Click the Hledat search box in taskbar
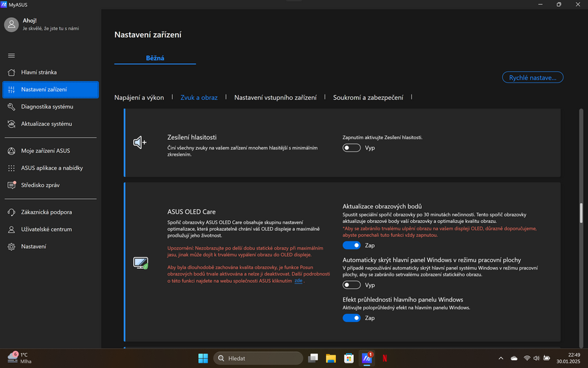 click(258, 358)
